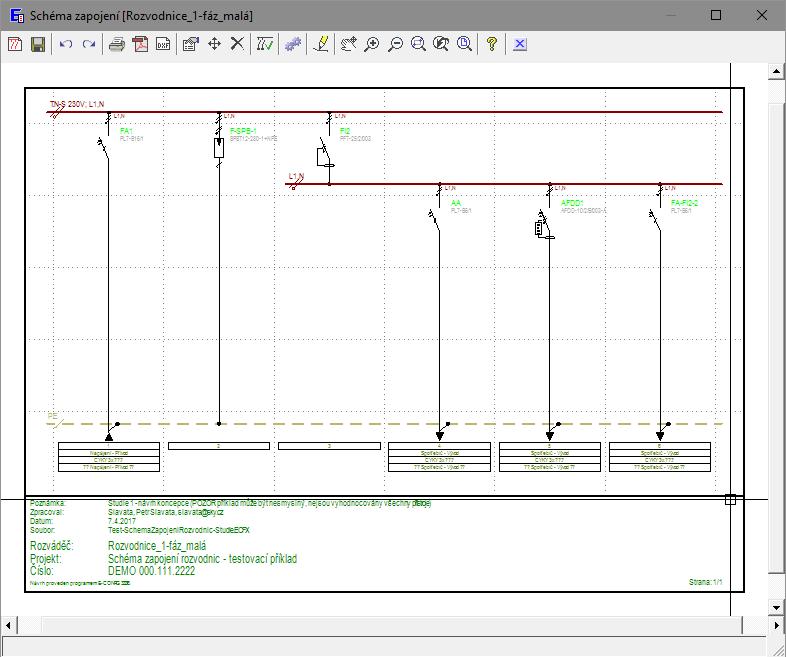Click the zoom previous view magnifier
Viewport: 786px width, 657px height.
(441, 44)
